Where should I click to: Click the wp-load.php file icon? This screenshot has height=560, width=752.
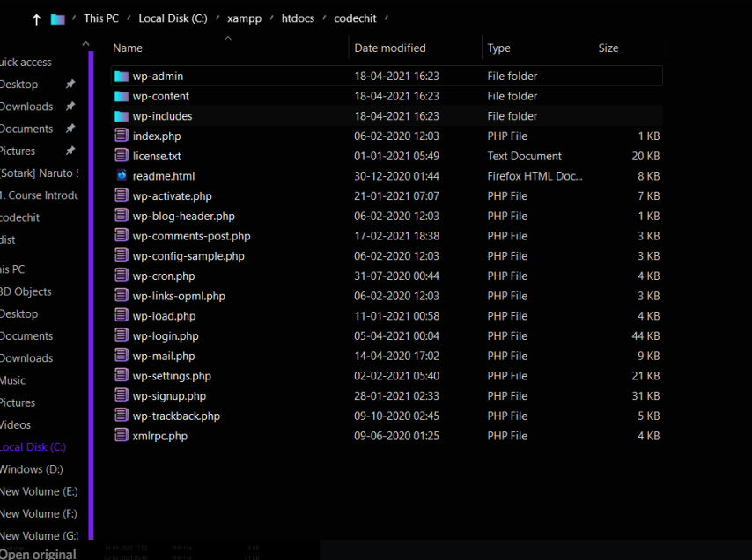122,315
